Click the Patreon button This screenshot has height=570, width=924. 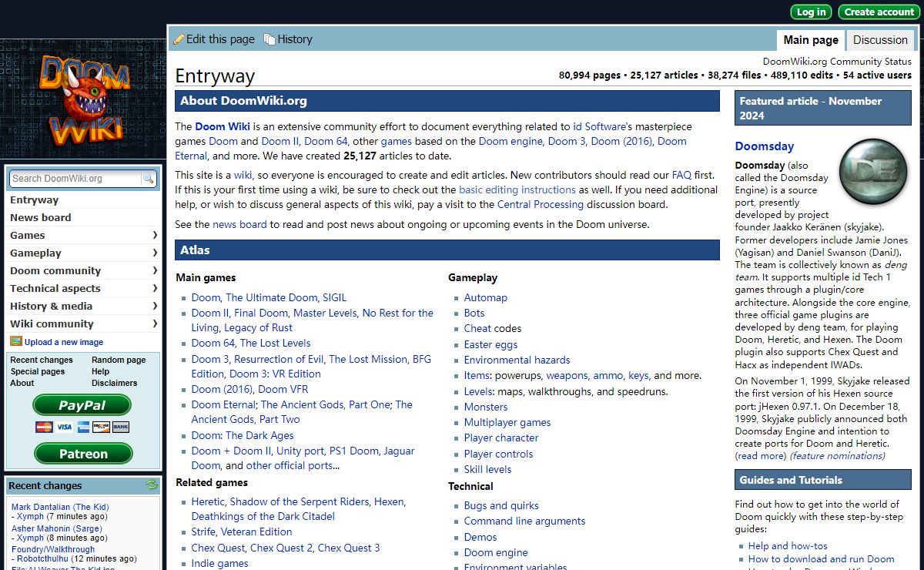tap(82, 454)
